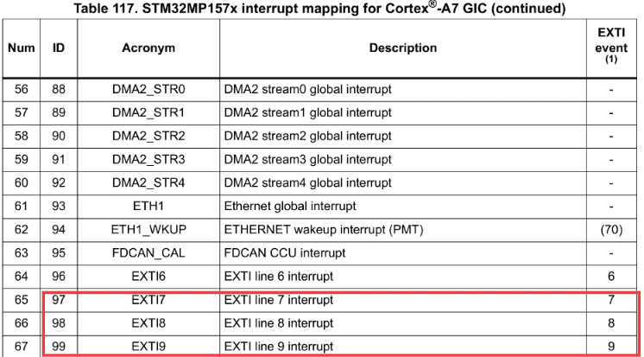Click the EXTI8 acronym cell
The height and width of the screenshot is (357, 644).
click(x=148, y=323)
